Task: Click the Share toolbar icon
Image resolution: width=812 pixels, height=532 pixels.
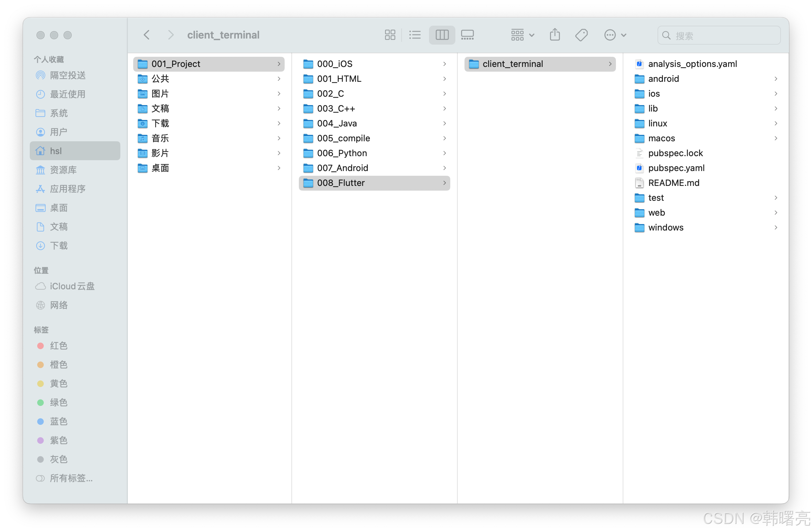Action: click(x=555, y=35)
